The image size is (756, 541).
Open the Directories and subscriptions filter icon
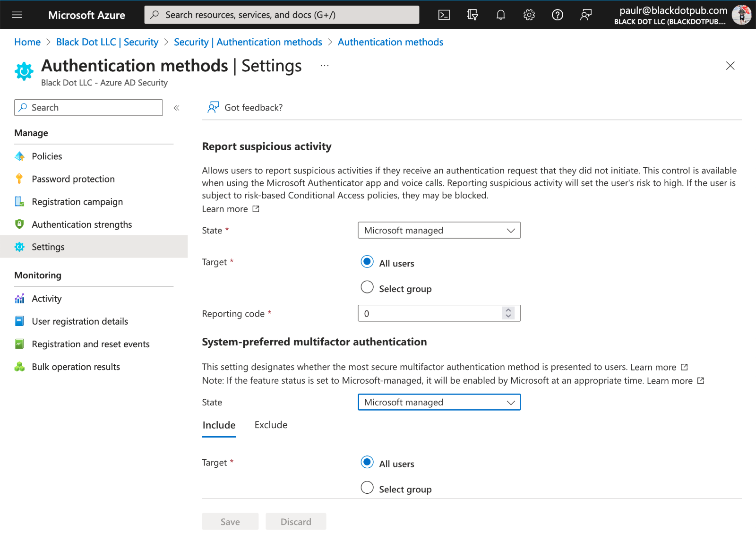(472, 15)
